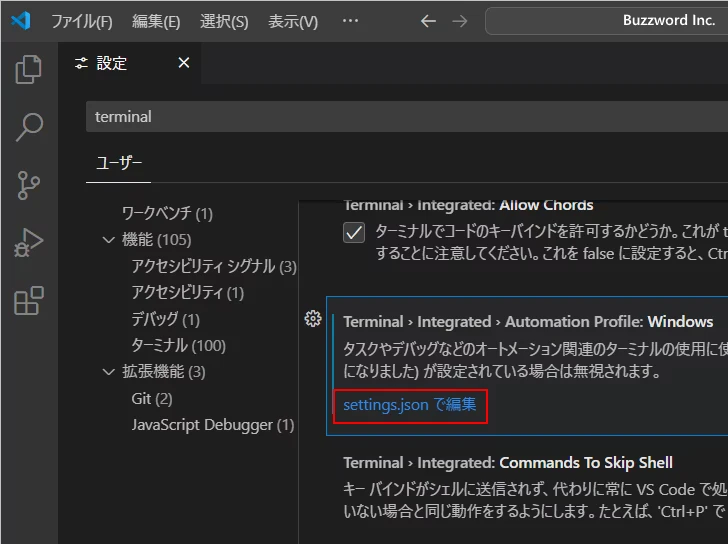728x544 pixels.
Task: Open the Source Control view
Action: pyautogui.click(x=29, y=185)
